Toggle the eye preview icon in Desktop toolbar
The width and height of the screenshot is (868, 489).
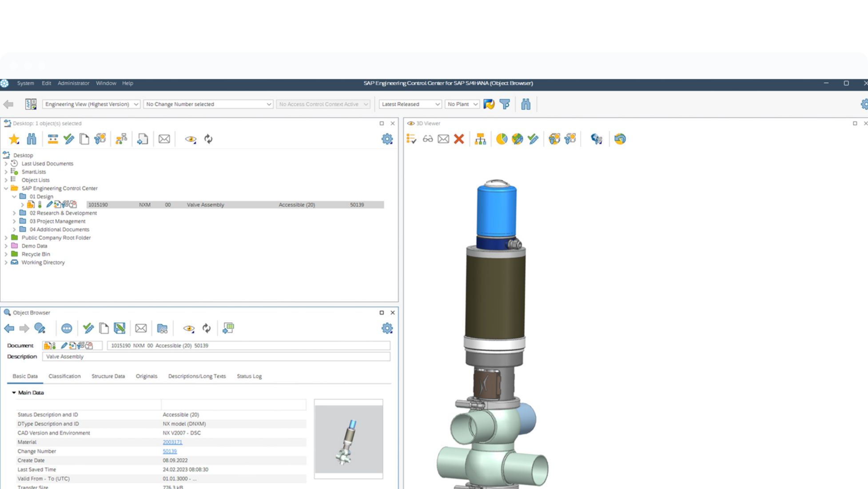point(191,139)
